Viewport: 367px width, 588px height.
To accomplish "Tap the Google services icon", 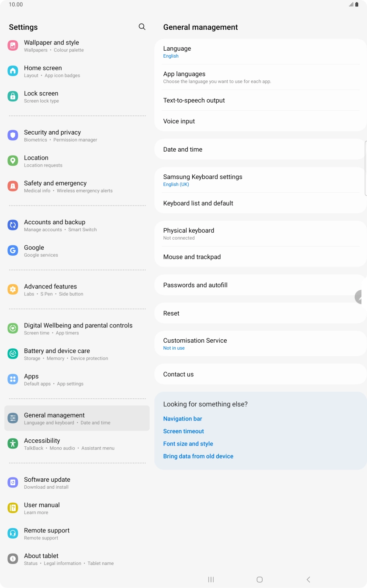I will (x=13, y=251).
